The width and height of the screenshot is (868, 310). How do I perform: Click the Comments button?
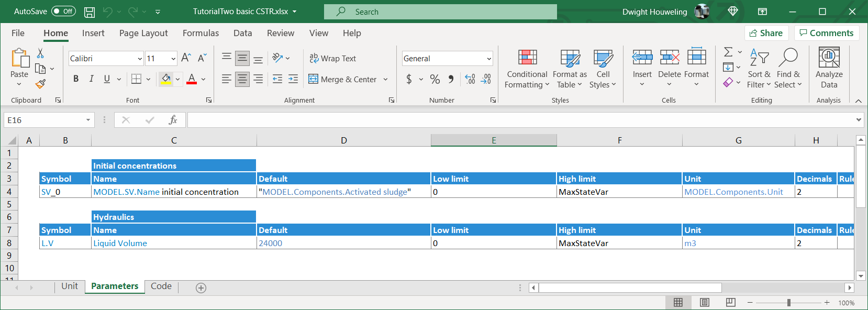click(826, 33)
